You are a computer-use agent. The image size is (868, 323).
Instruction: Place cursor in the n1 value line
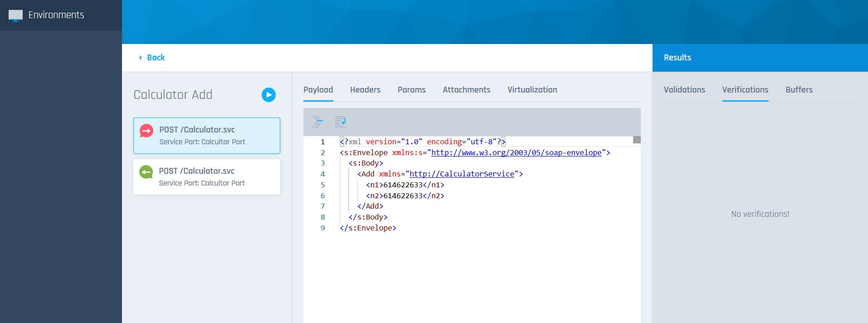coord(403,185)
